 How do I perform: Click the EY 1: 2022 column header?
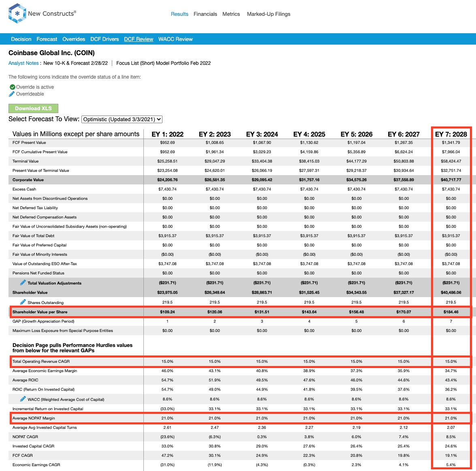(x=168, y=134)
